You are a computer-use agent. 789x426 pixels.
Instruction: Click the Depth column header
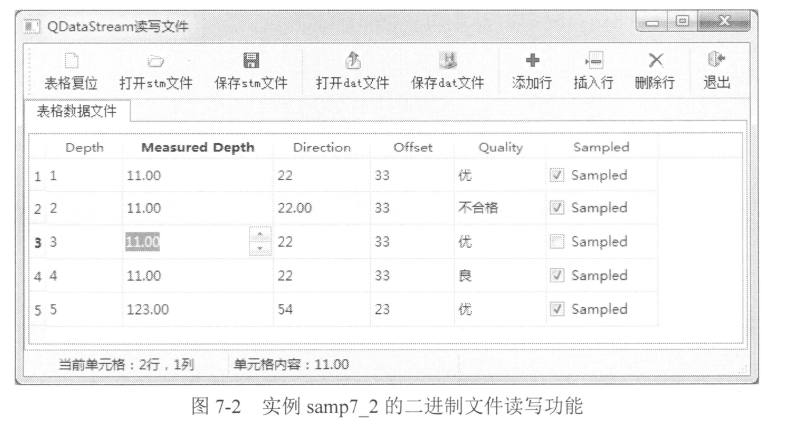(84, 147)
